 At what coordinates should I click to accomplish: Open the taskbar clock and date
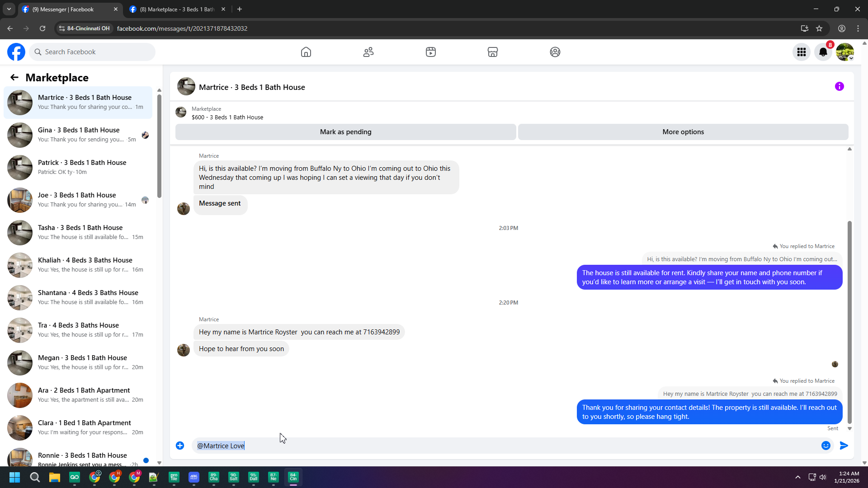coord(847,477)
